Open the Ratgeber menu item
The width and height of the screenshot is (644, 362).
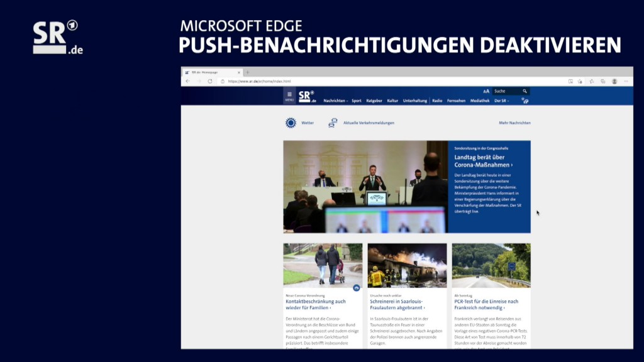point(374,101)
